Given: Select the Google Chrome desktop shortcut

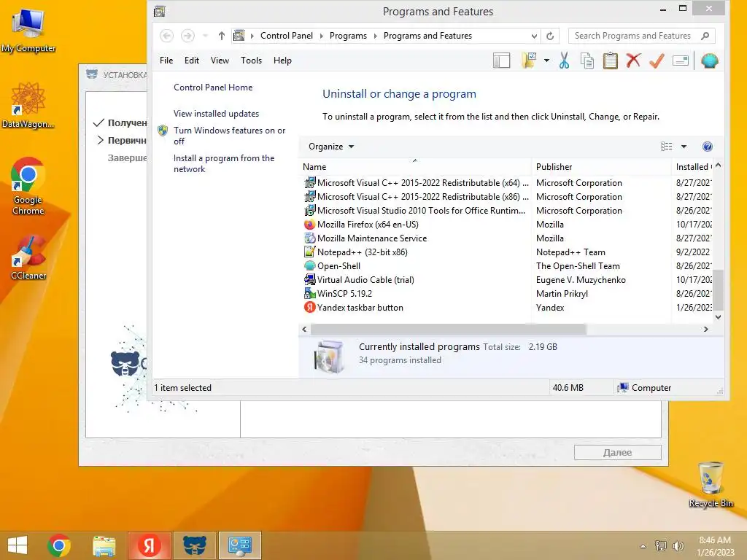Looking at the screenshot, I should pos(28,186).
